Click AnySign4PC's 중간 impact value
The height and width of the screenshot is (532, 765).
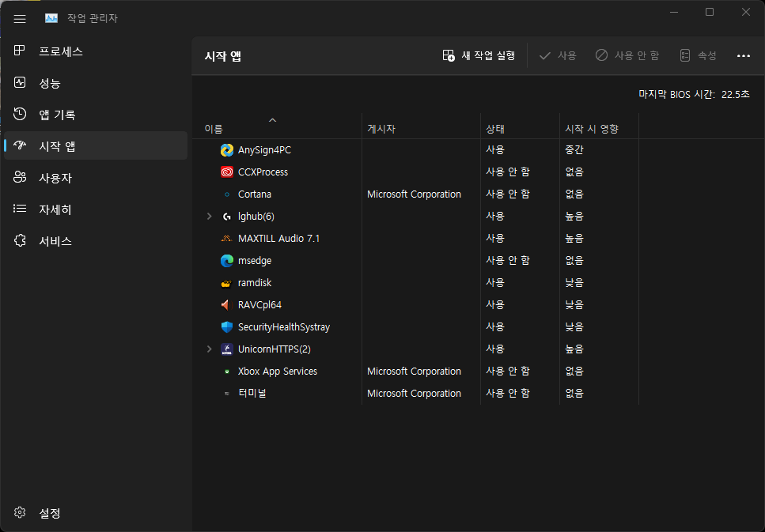574,150
